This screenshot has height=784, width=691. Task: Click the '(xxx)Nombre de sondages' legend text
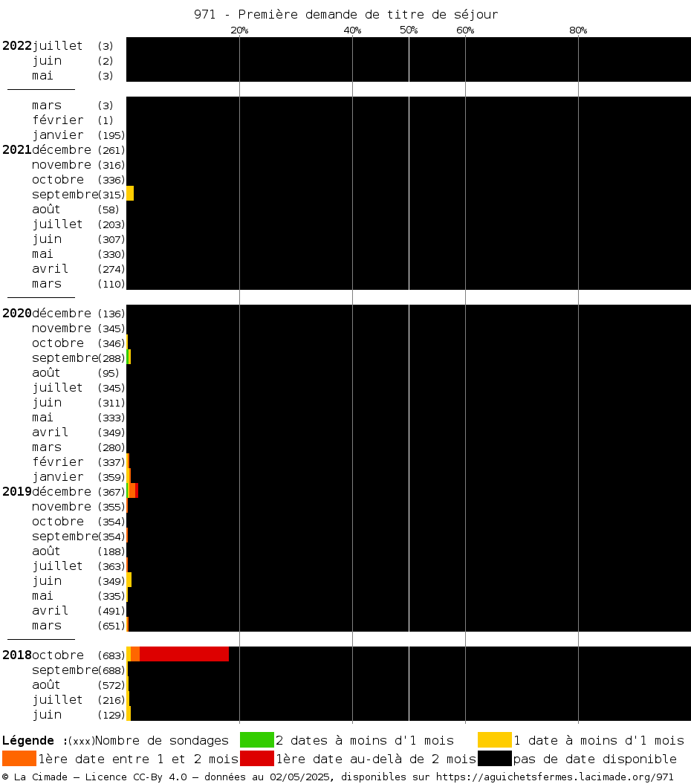tap(149, 740)
